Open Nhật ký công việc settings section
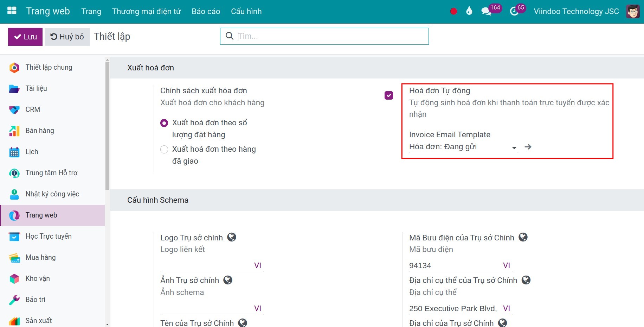644x327 pixels. (x=53, y=194)
